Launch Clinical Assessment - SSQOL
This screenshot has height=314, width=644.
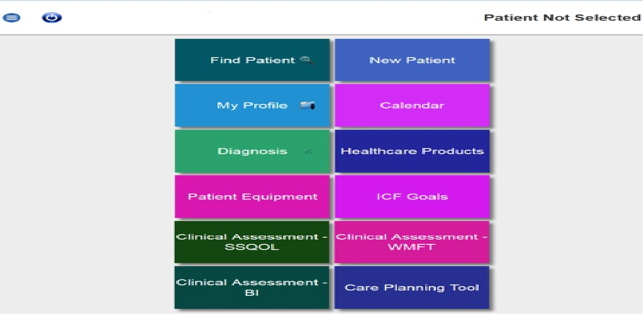(x=252, y=242)
